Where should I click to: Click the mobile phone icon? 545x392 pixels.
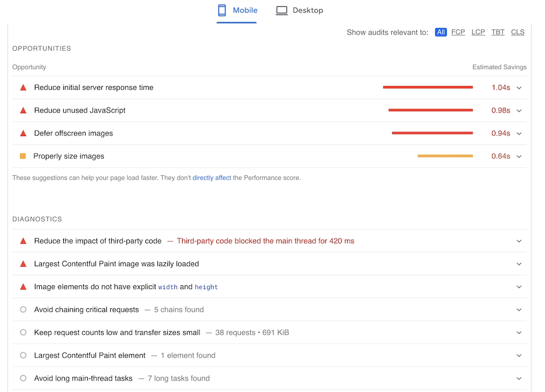pyautogui.click(x=222, y=10)
